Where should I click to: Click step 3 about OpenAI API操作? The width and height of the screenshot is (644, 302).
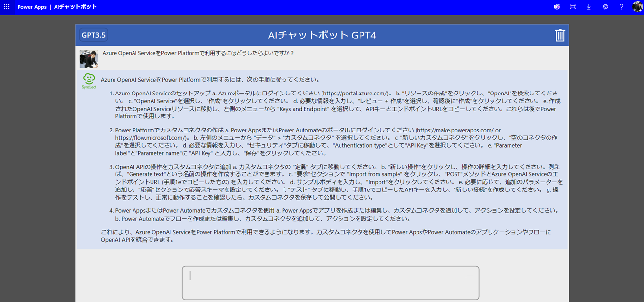[x=339, y=182]
